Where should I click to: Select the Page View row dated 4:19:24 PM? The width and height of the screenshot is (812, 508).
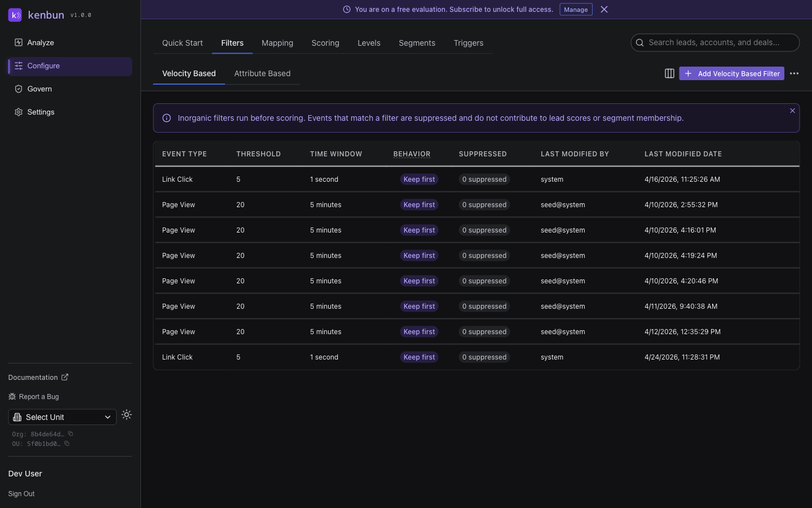point(477,256)
